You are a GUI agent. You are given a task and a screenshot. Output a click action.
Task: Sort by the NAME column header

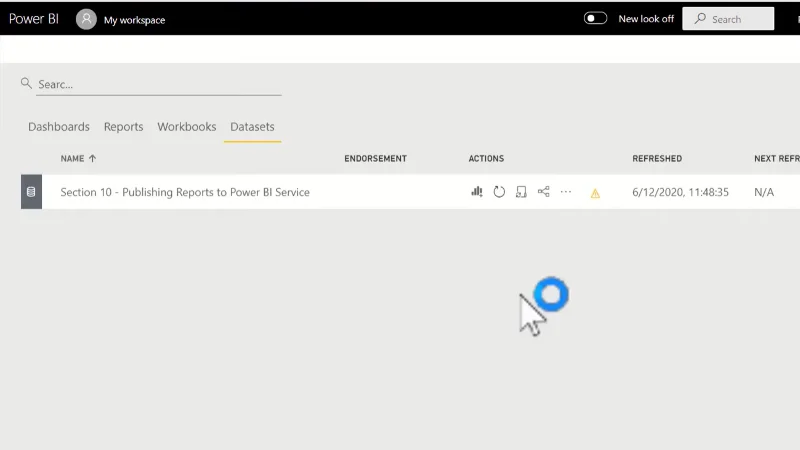pyautogui.click(x=72, y=159)
